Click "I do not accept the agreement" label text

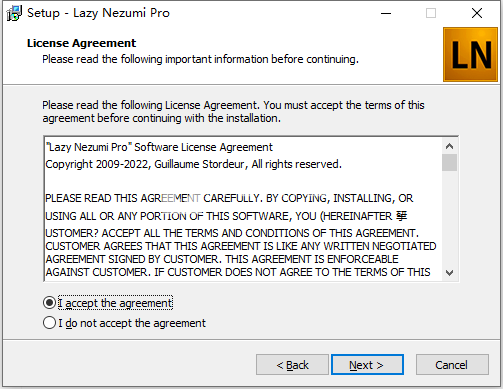132,323
